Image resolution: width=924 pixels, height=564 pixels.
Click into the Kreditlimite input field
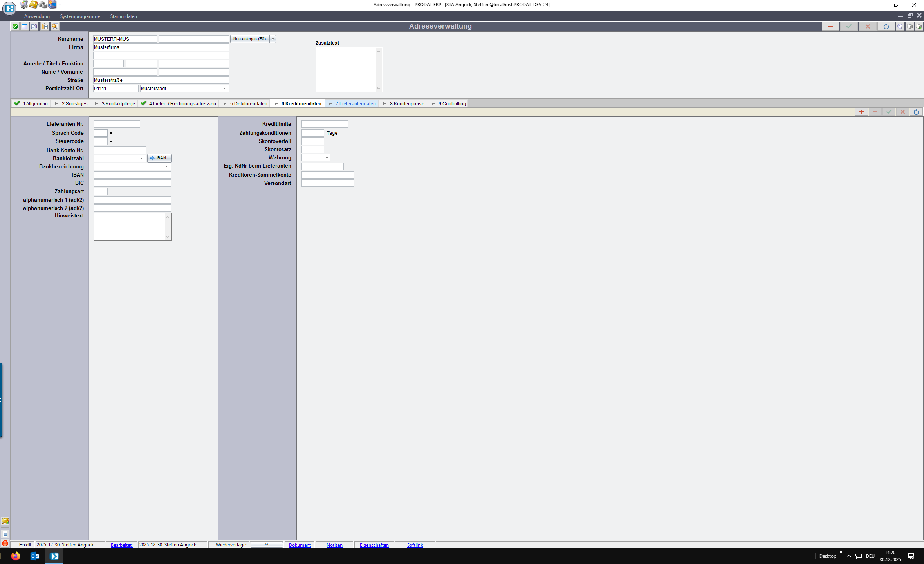(324, 124)
